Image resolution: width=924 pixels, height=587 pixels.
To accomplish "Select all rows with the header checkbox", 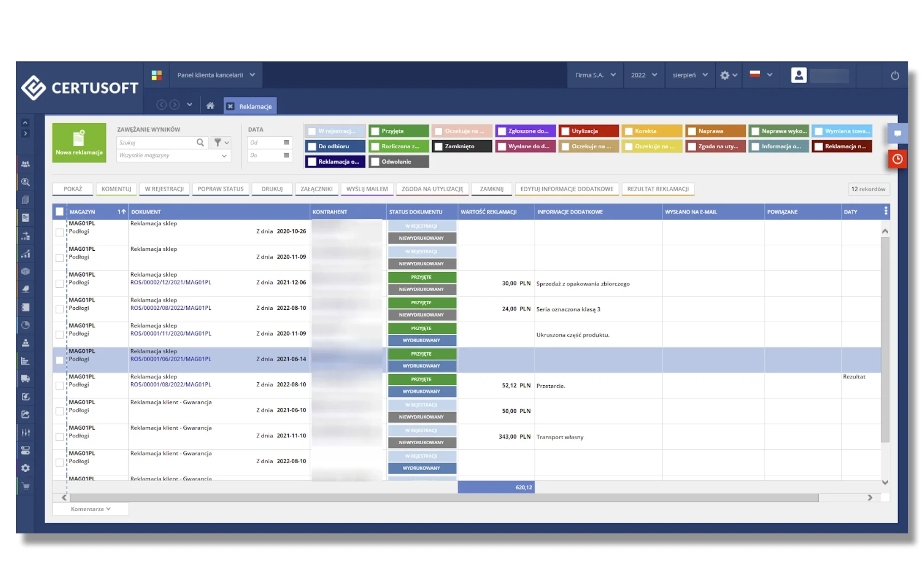I will click(x=59, y=212).
